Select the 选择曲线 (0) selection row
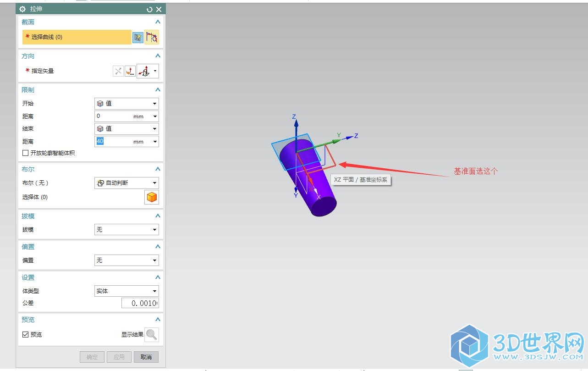Image resolution: width=588 pixels, height=371 pixels. click(x=77, y=37)
